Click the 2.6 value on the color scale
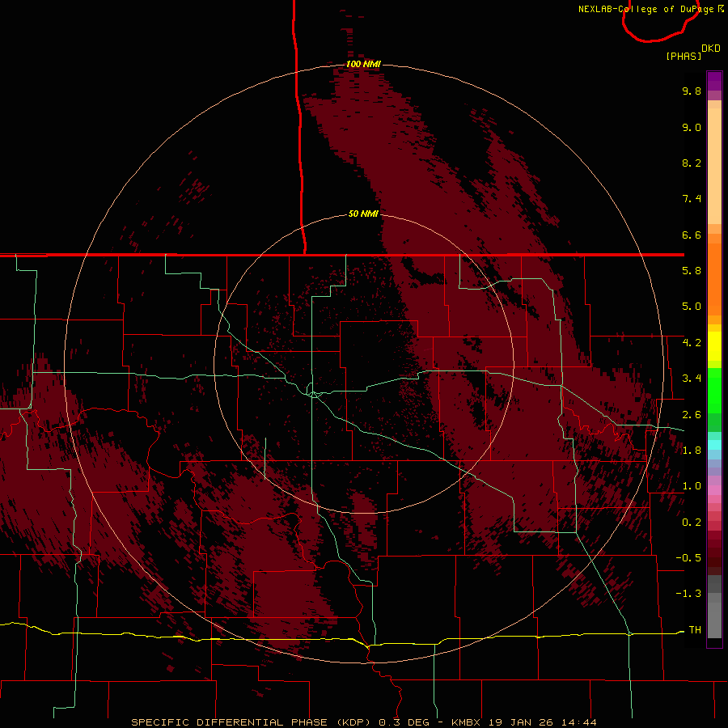The image size is (728, 728). pos(692,415)
